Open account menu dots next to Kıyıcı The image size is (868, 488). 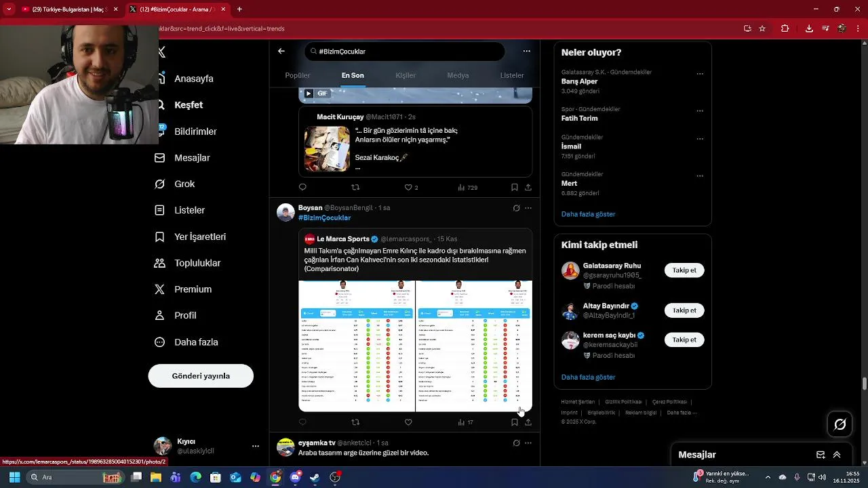(x=256, y=446)
